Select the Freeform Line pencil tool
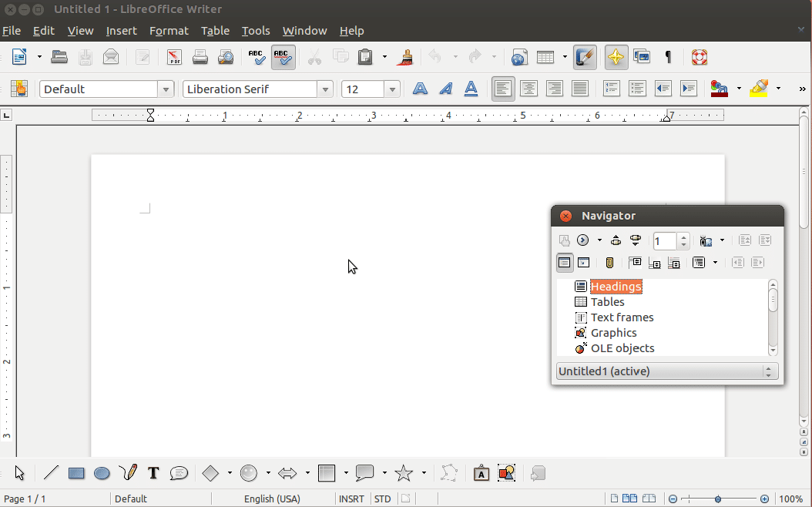 tap(128, 472)
